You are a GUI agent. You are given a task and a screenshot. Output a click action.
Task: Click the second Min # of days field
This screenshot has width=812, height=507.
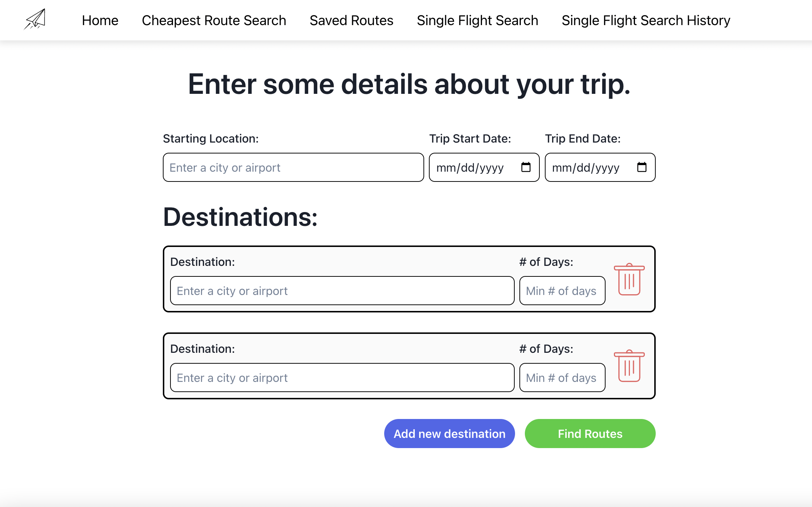coord(562,378)
